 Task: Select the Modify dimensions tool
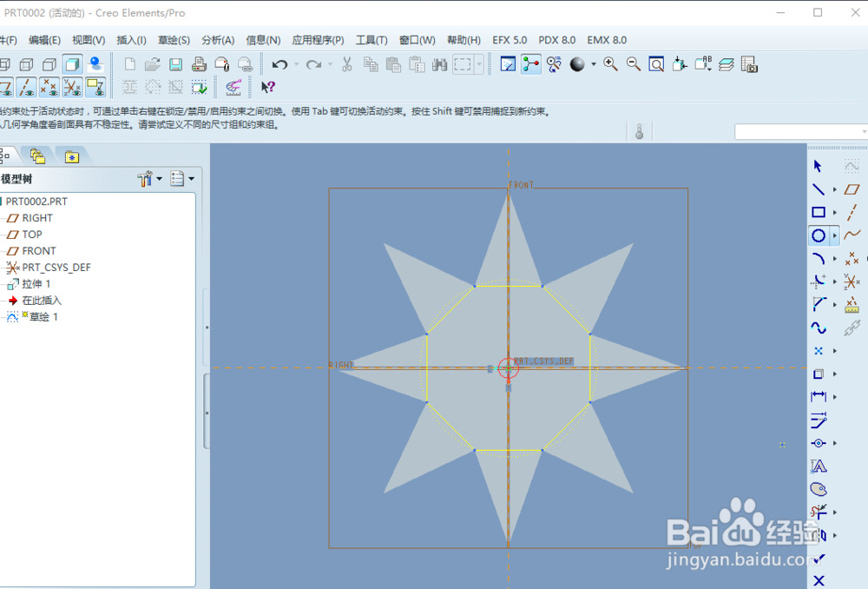(819, 420)
